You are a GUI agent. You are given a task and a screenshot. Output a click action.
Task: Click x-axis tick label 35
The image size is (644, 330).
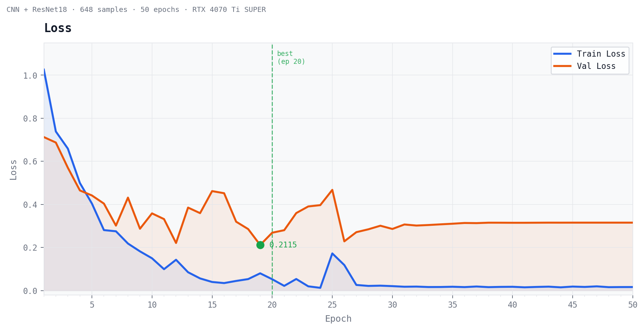[452, 305]
